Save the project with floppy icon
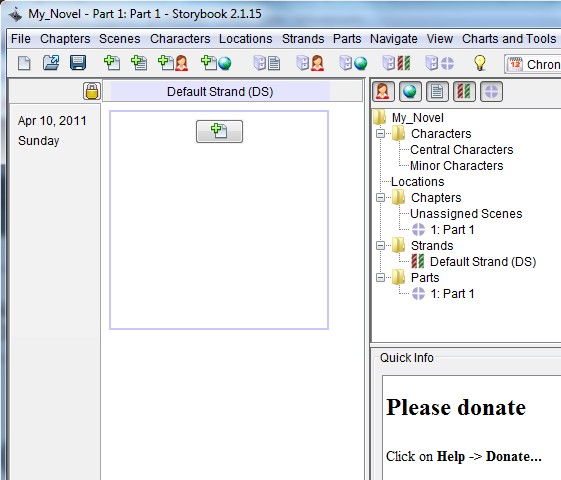Viewport: 561px width, 480px height. pos(78,63)
